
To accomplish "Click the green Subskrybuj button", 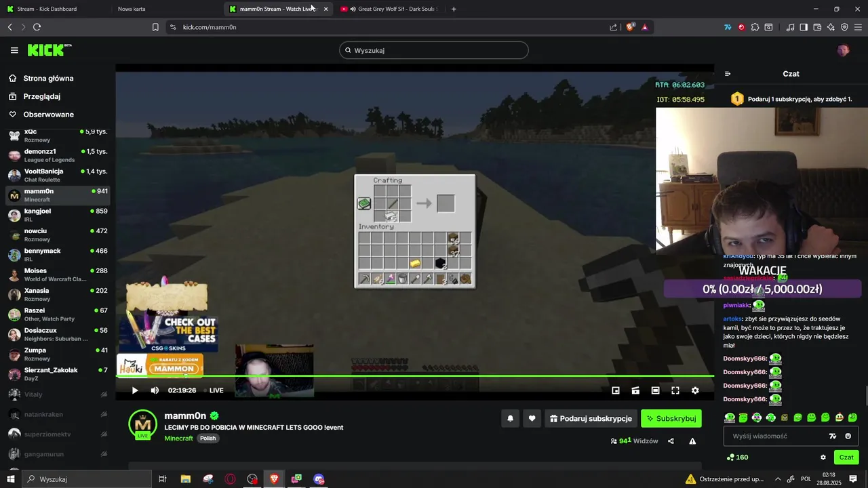I will point(671,419).
